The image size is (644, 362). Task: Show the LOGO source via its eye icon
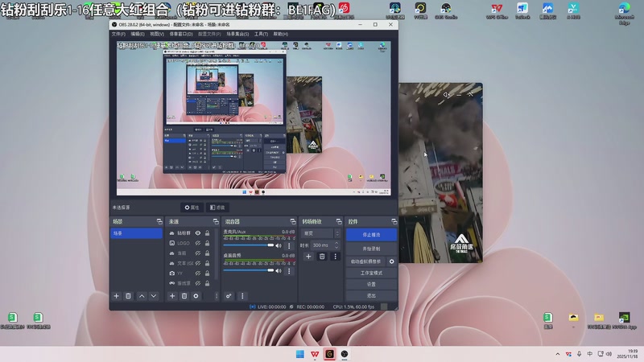(198, 243)
